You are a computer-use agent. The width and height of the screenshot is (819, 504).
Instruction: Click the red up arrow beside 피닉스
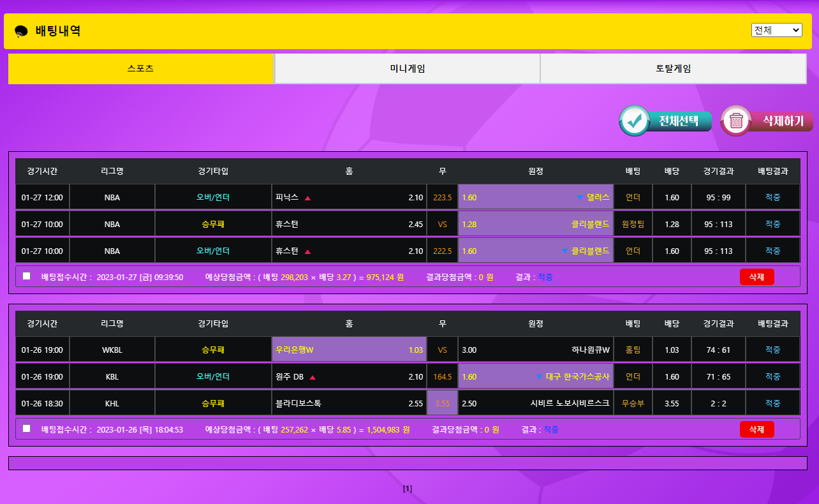coord(307,198)
